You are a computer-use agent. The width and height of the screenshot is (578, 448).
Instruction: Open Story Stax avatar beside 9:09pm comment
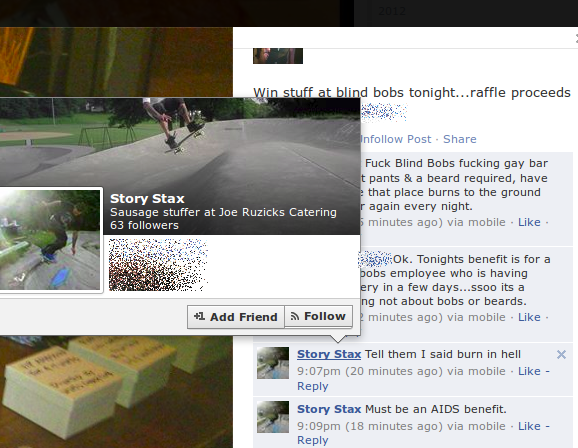tap(273, 417)
